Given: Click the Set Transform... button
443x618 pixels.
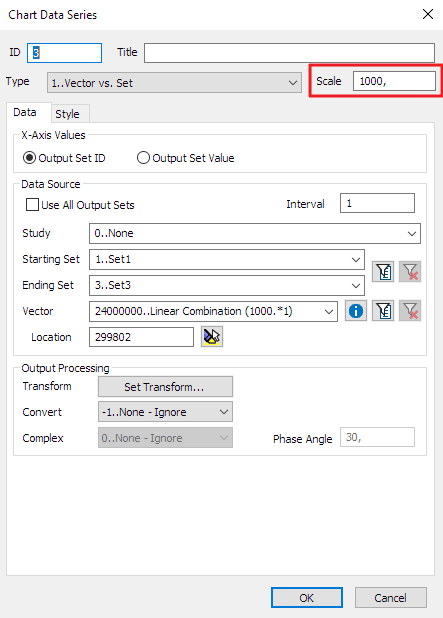Looking at the screenshot, I should tap(165, 387).
